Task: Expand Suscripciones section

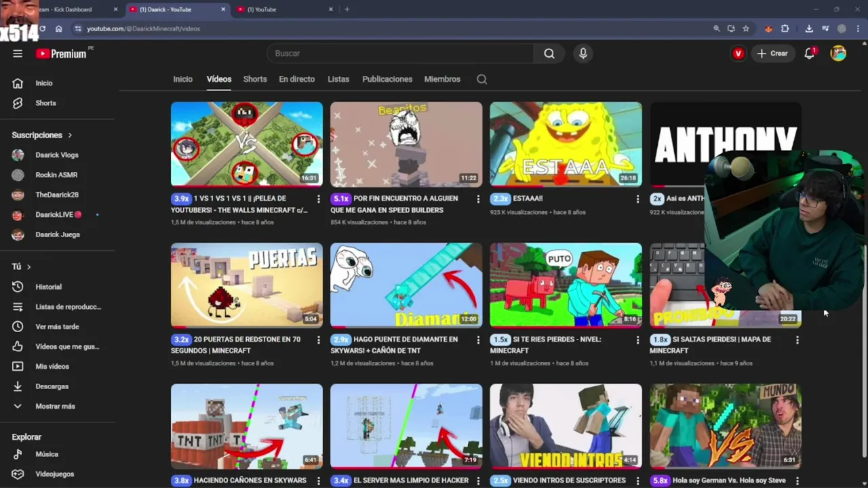Action: [42, 136]
